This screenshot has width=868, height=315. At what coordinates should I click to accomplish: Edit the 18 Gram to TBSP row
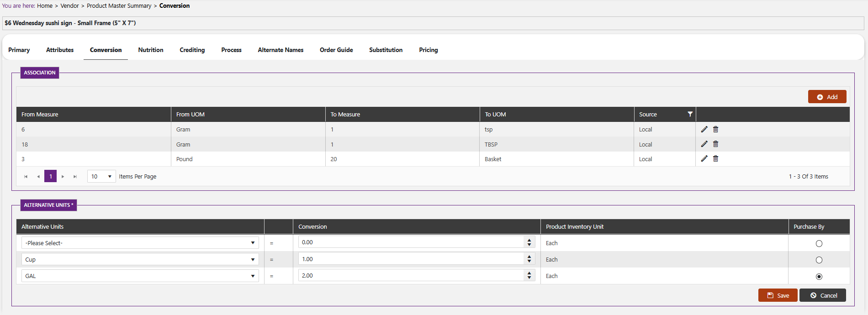pos(704,144)
